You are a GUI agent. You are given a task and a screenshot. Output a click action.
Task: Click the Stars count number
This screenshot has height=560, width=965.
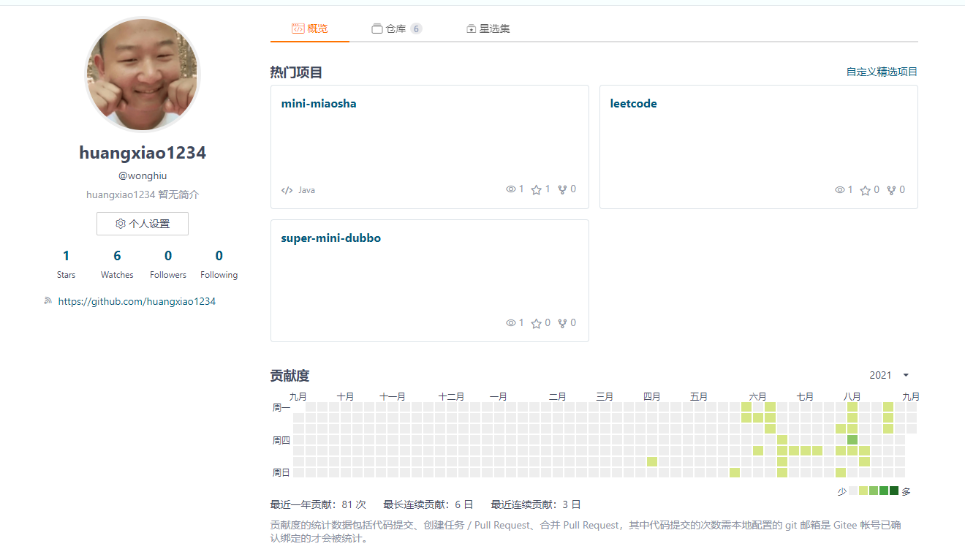[66, 255]
